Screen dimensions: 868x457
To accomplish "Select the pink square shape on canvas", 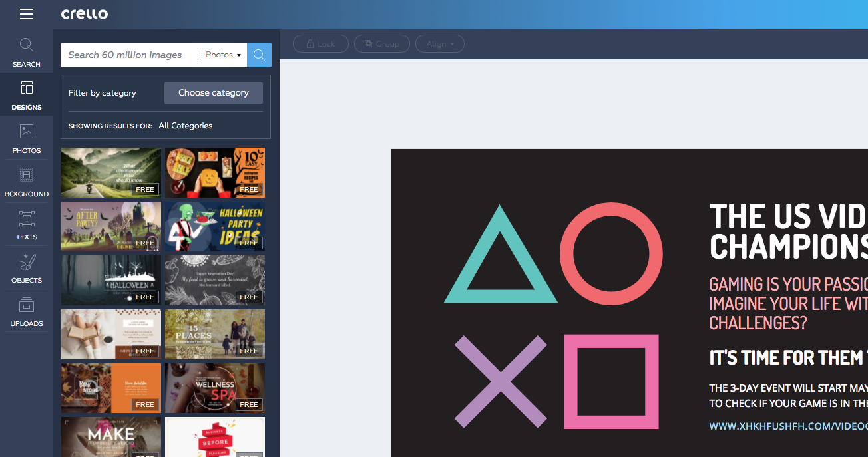I will pos(611,382).
